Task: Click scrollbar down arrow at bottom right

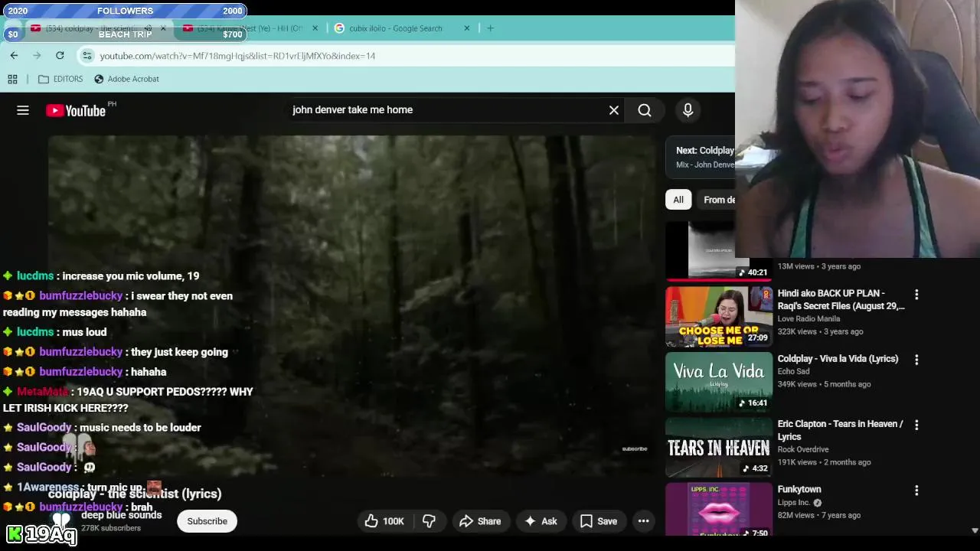Action: click(x=975, y=530)
